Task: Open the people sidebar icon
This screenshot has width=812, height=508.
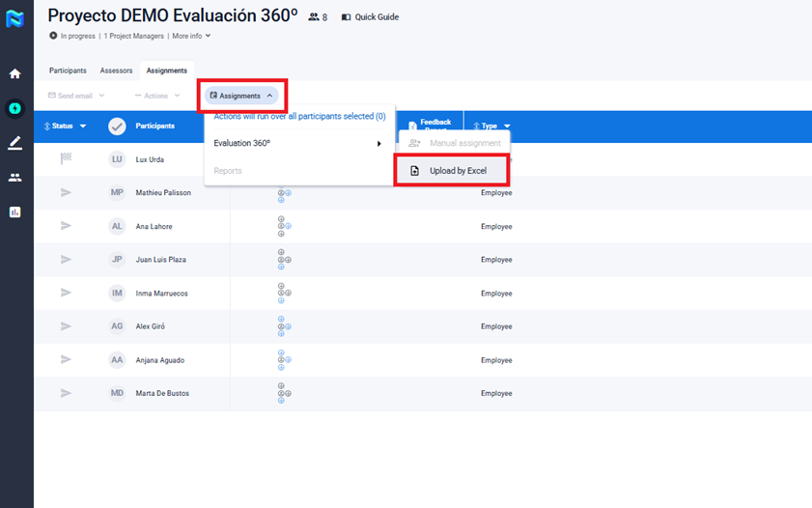Action: point(14,178)
